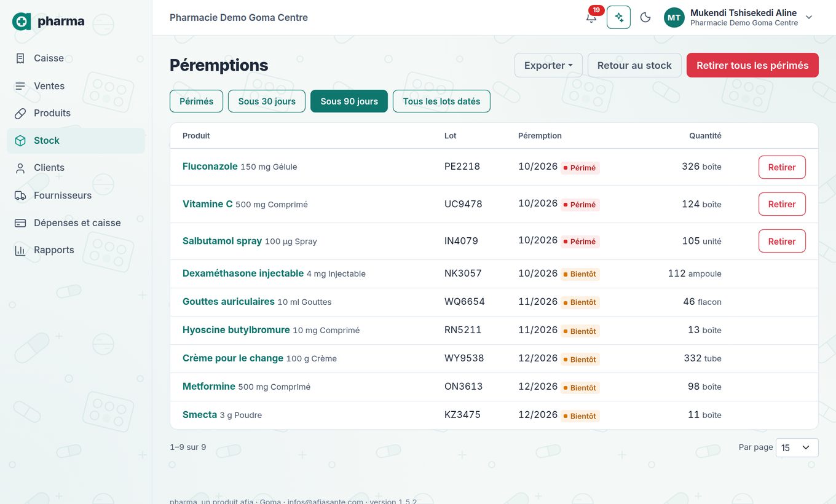Open the Par page selector
The image size is (836, 504).
coord(797,448)
